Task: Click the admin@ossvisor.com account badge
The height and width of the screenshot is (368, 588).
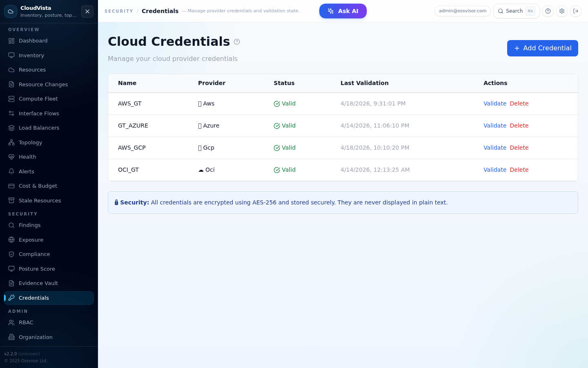Action: (463, 11)
